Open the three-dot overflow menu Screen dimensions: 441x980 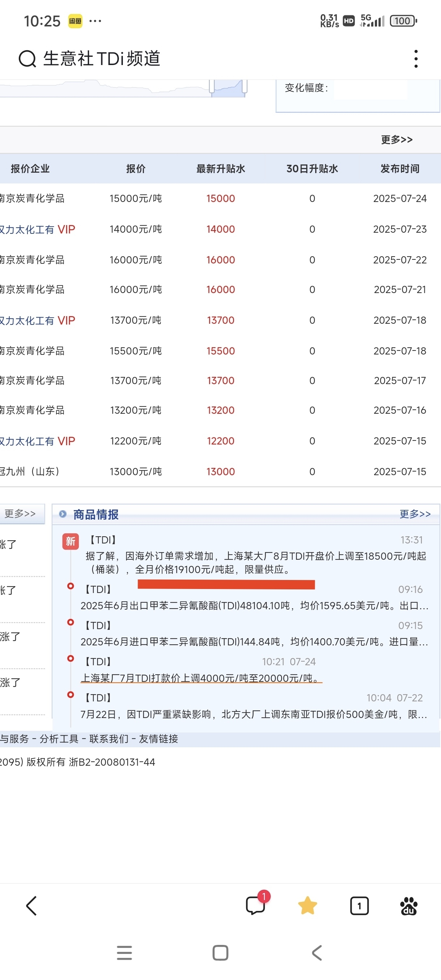coord(416,59)
